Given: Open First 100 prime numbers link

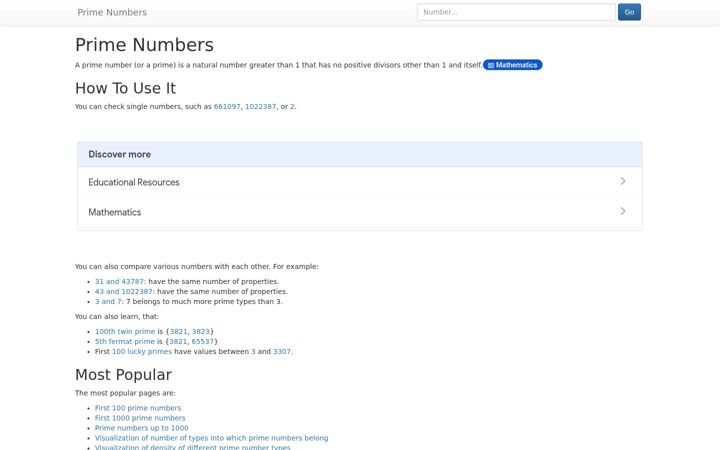Looking at the screenshot, I should pyautogui.click(x=138, y=408).
